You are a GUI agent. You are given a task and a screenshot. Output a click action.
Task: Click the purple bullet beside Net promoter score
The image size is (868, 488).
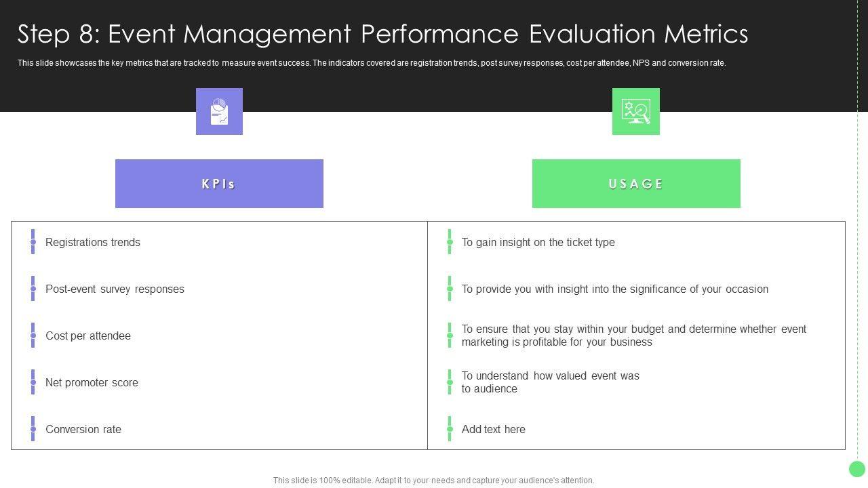click(x=33, y=382)
